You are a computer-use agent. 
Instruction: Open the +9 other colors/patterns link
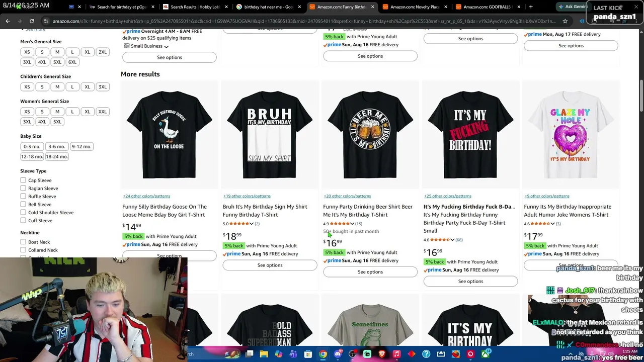(x=547, y=196)
